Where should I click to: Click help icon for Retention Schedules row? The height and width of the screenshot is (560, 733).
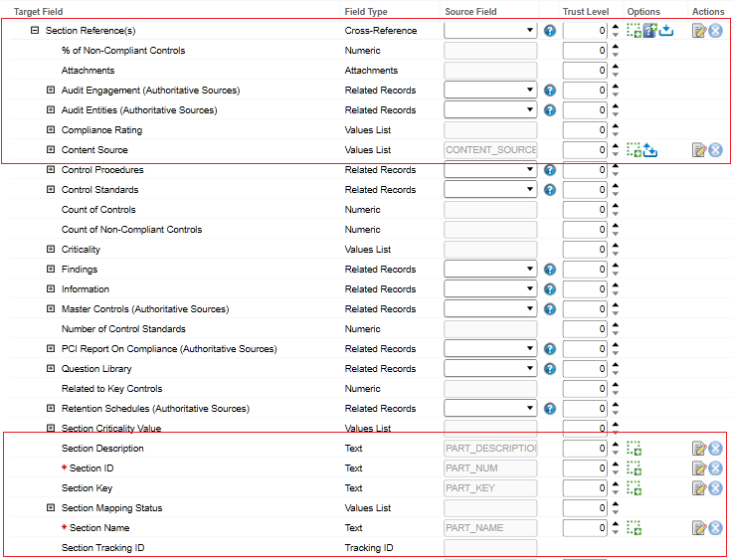click(550, 409)
